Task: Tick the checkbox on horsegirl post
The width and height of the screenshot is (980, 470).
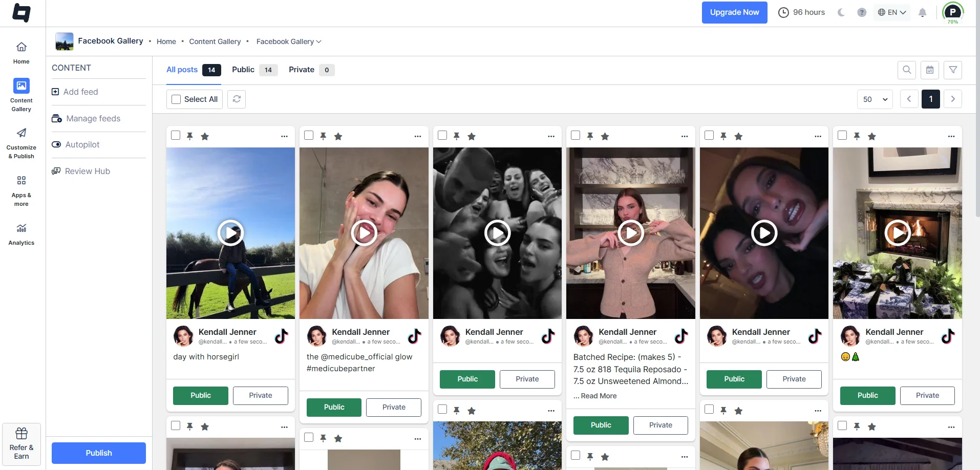Action: click(176, 136)
